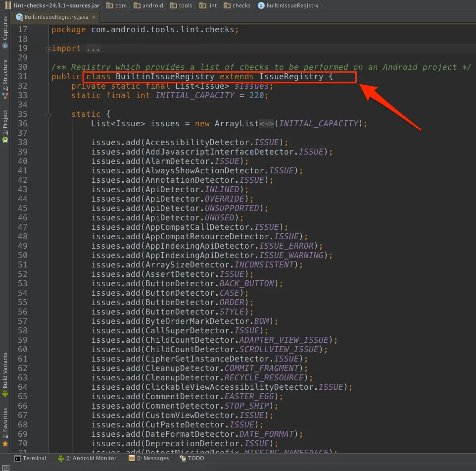Screen dimensions: 476x471
Task: Click the Messages panel icon
Action: coord(132,458)
